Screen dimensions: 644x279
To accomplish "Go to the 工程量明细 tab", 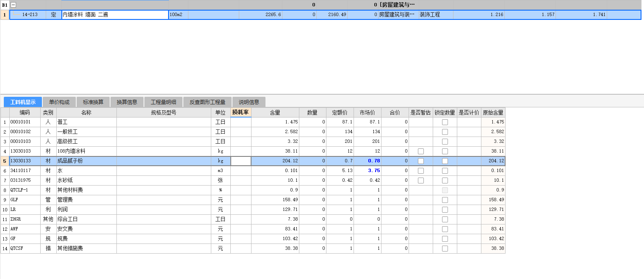I will click(x=163, y=102).
